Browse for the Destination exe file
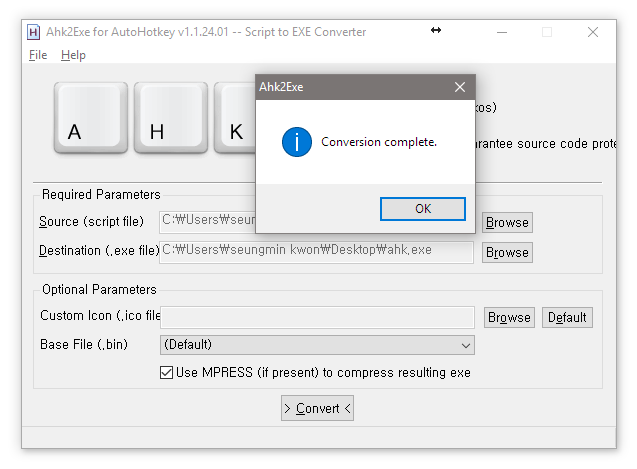 [x=507, y=252]
